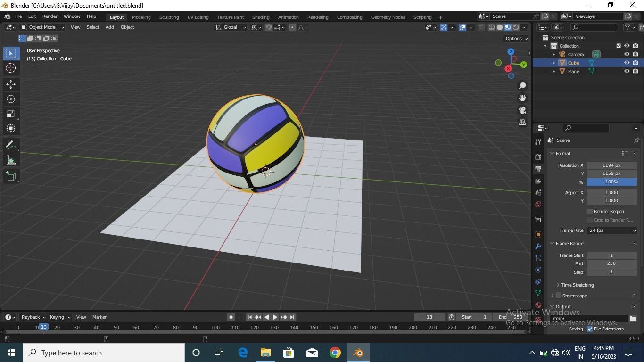Click the pan hand viewport icon
This screenshot has width=644, height=362.
coord(522,98)
